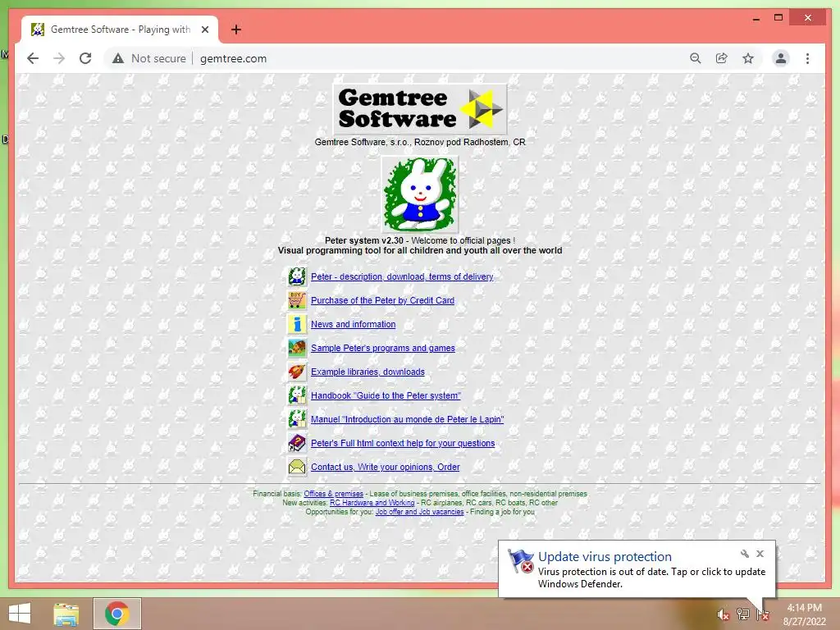This screenshot has width=840, height=630.
Task: Open the RC Hardware and Working link
Action: coord(372,503)
